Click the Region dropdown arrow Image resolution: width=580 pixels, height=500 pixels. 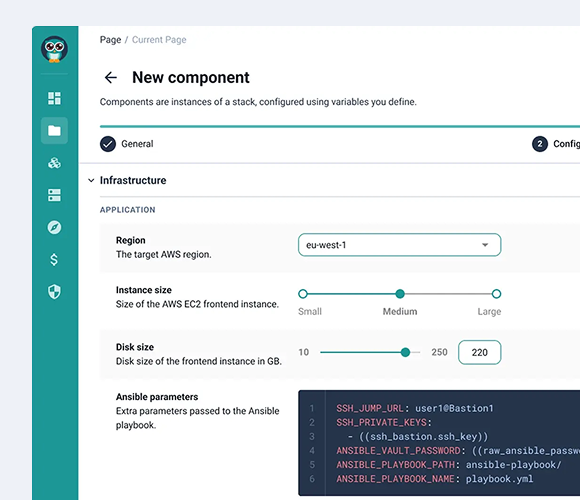click(485, 245)
